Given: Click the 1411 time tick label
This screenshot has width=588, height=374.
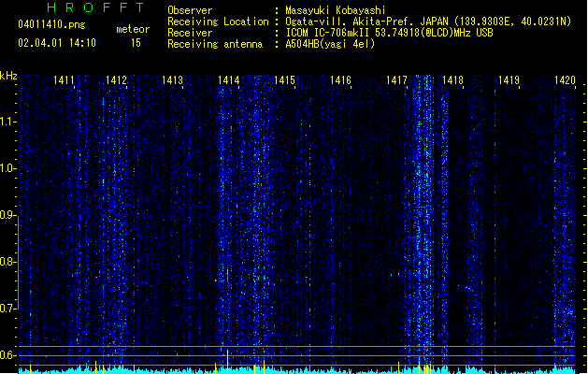Looking at the screenshot, I should point(64,80).
